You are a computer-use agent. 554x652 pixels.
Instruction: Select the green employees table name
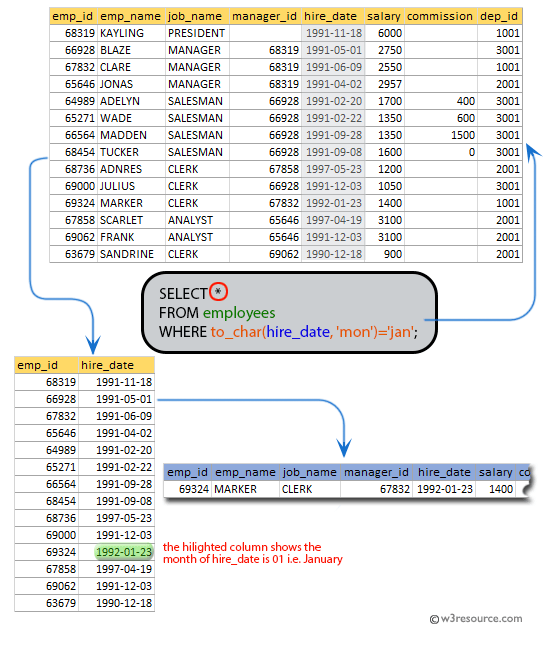(239, 313)
